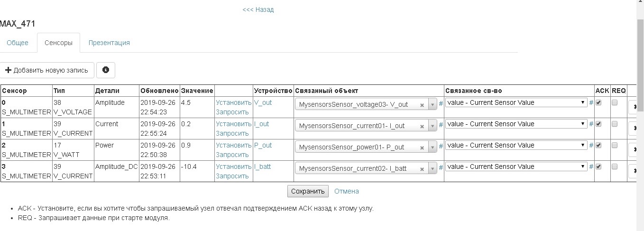Click the Отмена link
The width and height of the screenshot is (644, 231).
tap(347, 191)
